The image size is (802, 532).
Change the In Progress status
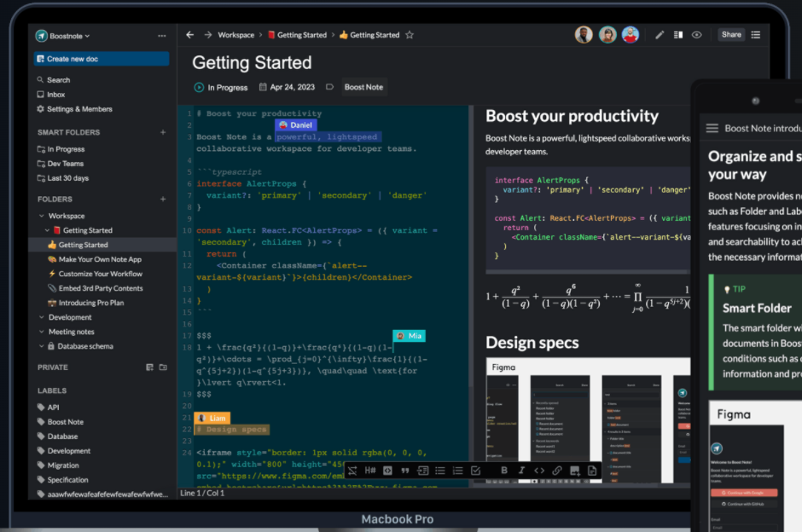click(221, 88)
